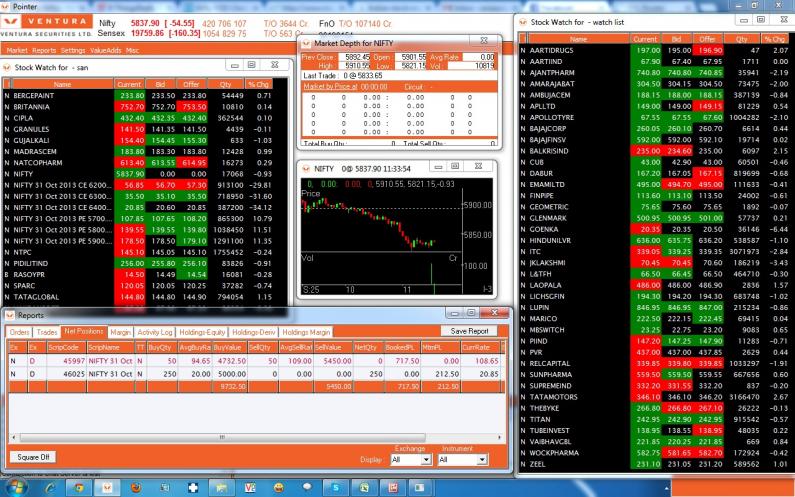Select NIFTY 31 Oct 2013 PE 5800 row
The height and width of the screenshot is (497, 795).
138,230
